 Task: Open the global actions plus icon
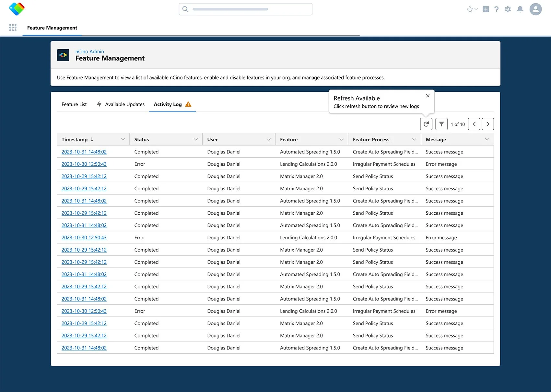coord(486,9)
